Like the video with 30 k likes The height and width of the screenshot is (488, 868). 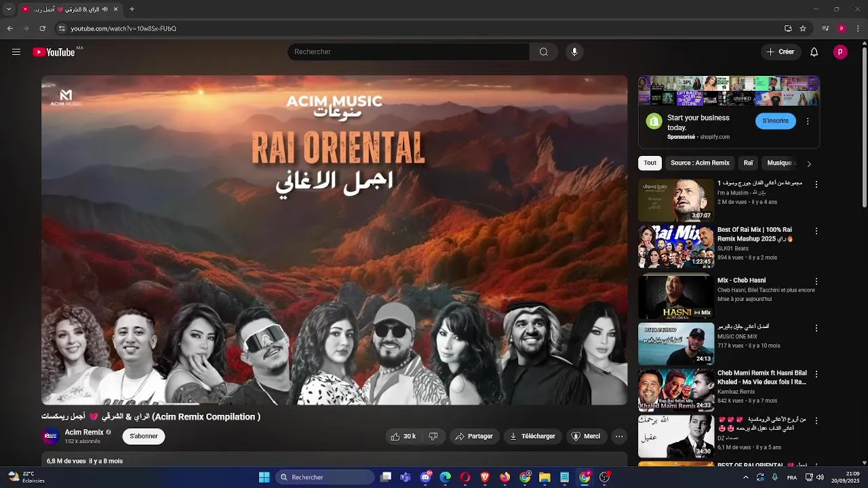pos(403,436)
